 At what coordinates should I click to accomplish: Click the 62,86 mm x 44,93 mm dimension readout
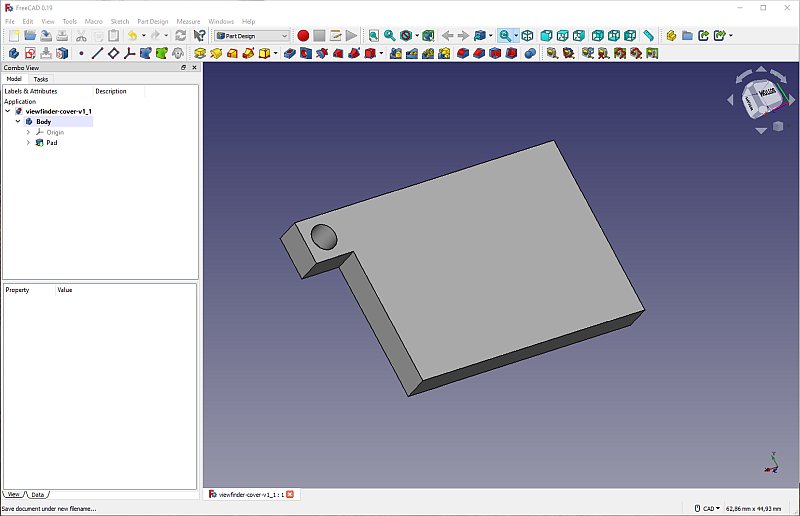pos(753,508)
